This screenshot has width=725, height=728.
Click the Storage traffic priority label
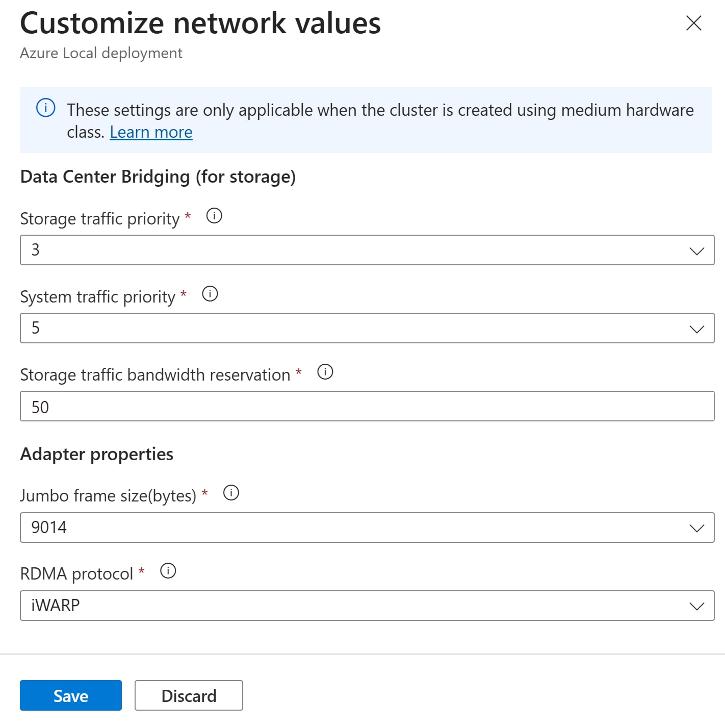click(x=100, y=219)
